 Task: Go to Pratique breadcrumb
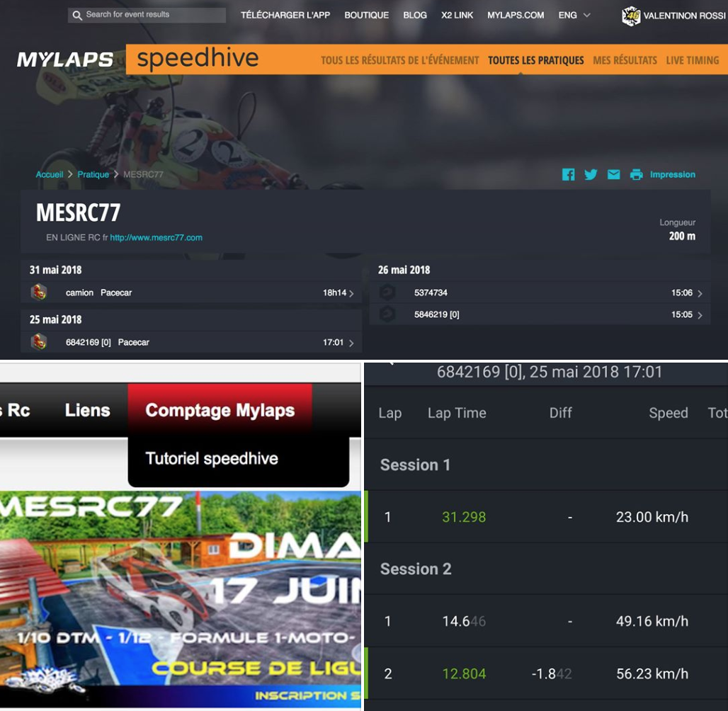tap(93, 175)
